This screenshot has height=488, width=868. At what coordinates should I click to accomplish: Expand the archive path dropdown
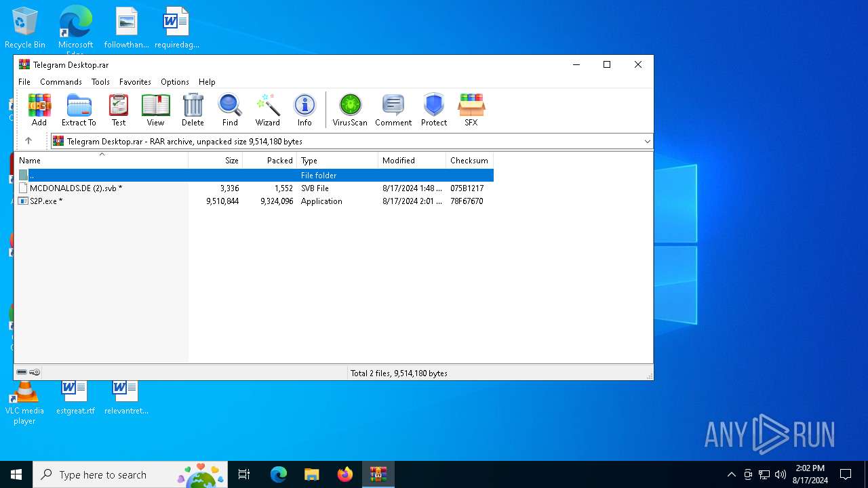click(x=647, y=142)
